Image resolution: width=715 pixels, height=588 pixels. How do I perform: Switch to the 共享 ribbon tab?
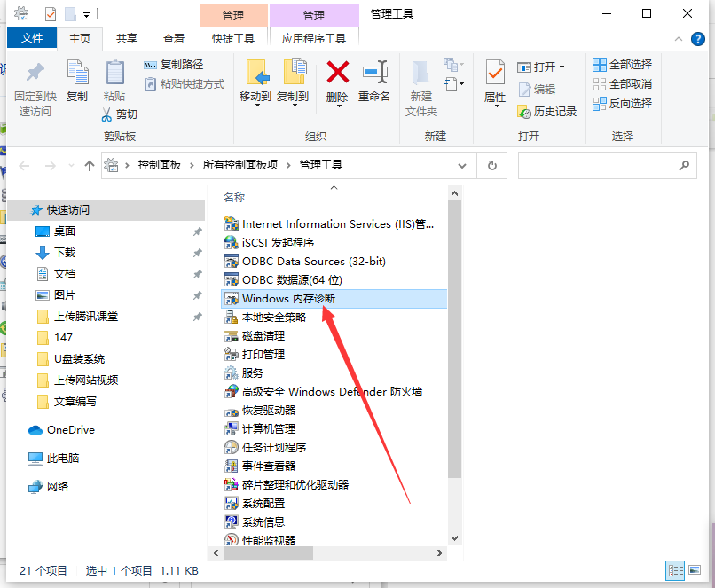click(126, 37)
